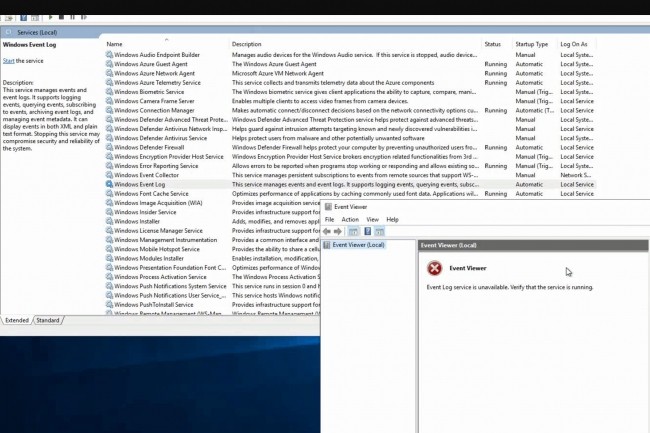650x433 pixels.
Task: Open the View menu in Event Viewer
Action: pyautogui.click(x=372, y=219)
